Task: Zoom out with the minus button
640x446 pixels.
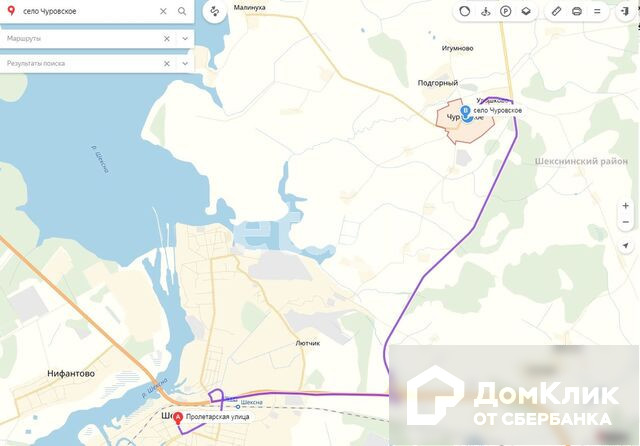Action: pos(625,222)
